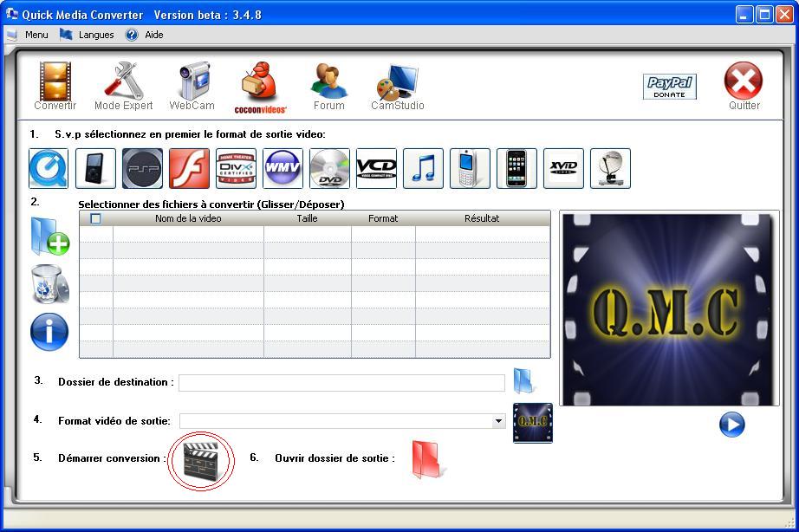The width and height of the screenshot is (799, 532).
Task: Toggle the select-all checkbox in file list header
Action: coord(95,218)
